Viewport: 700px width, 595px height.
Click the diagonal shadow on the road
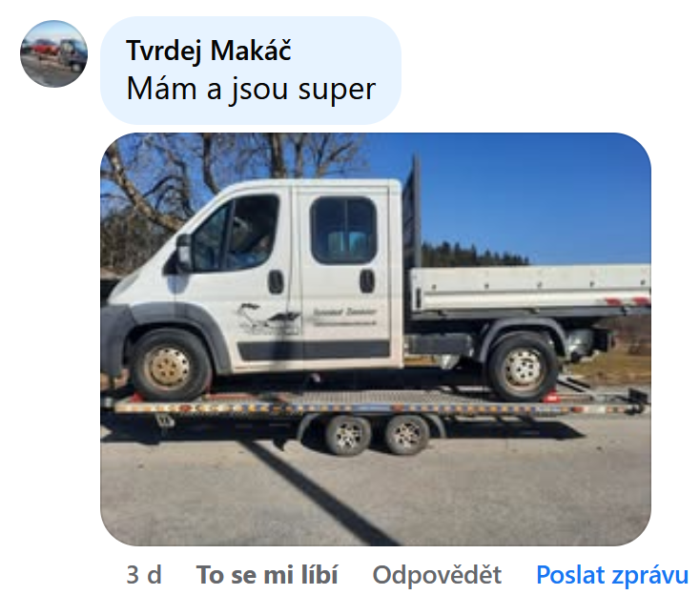coord(313,491)
